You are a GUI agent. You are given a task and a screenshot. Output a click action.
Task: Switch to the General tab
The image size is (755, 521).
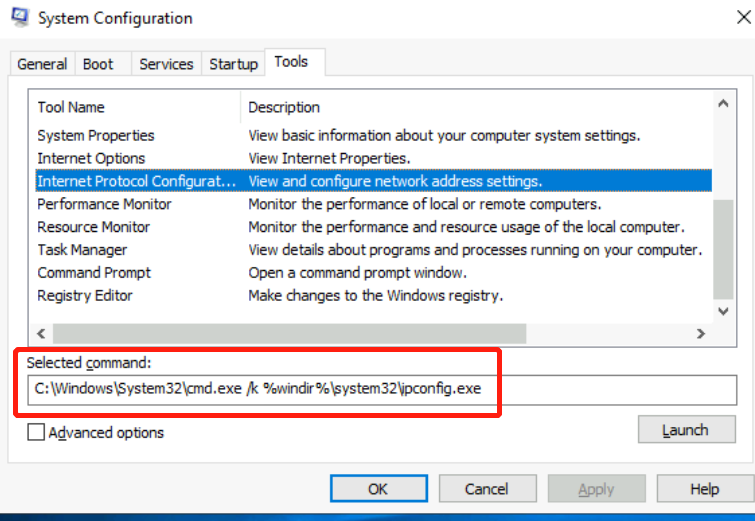[x=42, y=64]
